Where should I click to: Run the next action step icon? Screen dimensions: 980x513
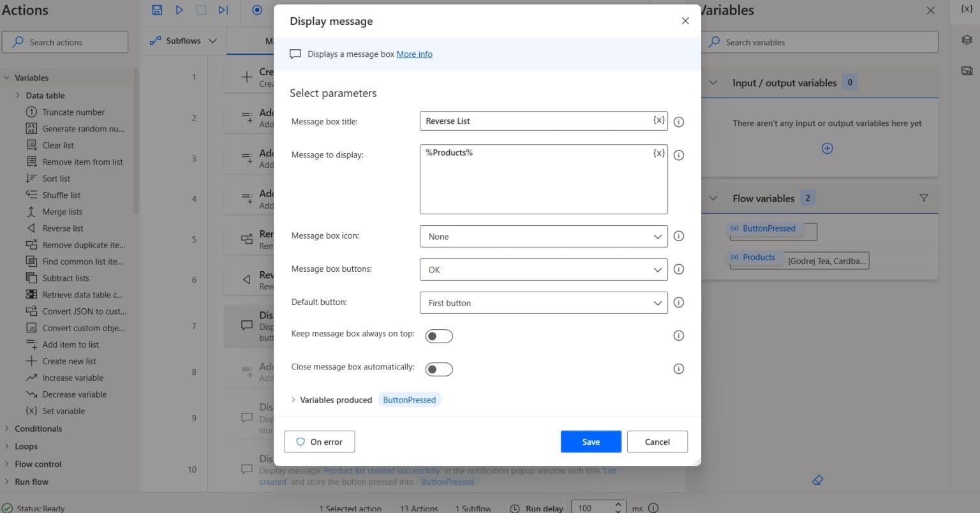[223, 10]
